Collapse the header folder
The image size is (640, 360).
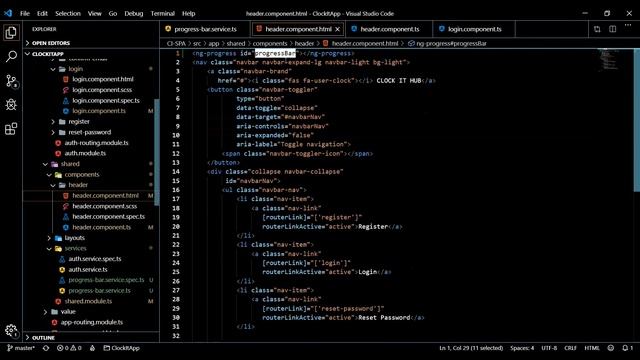click(78, 185)
